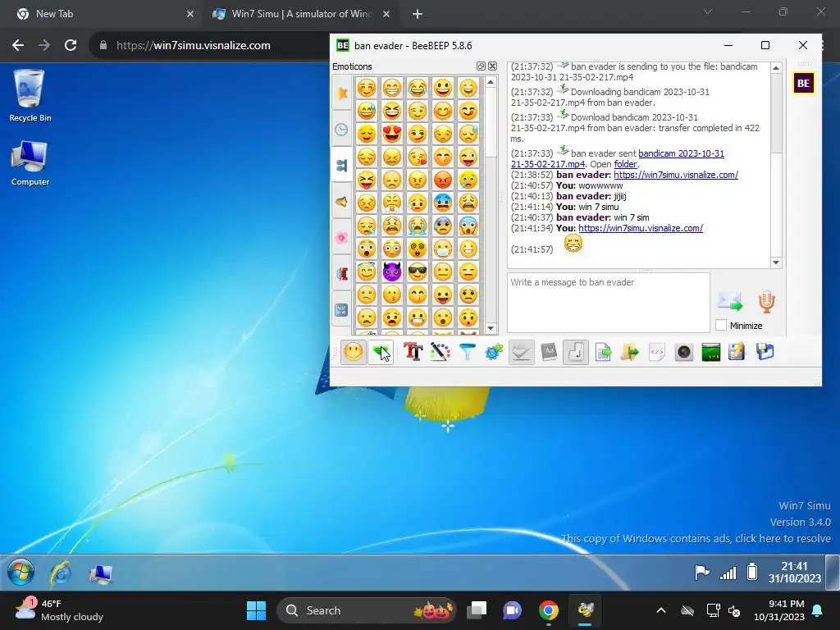The image size is (840, 630).
Task: Click the blue floppy disks save icon
Action: pyautogui.click(x=765, y=352)
